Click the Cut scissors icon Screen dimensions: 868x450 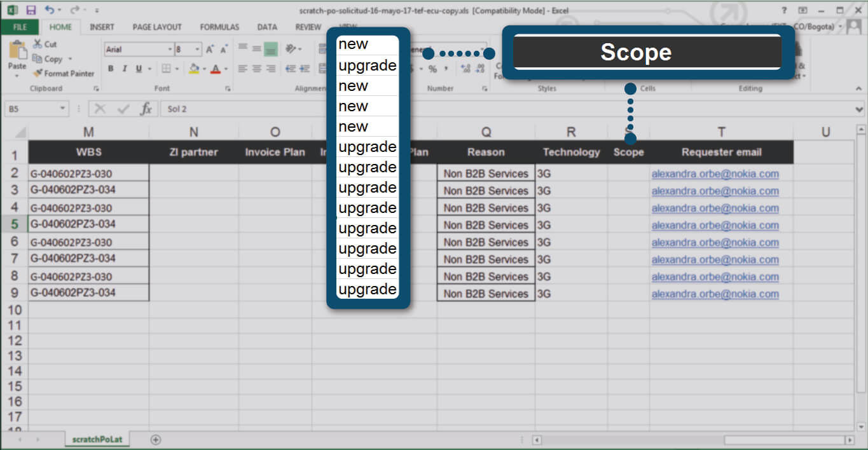coord(38,44)
